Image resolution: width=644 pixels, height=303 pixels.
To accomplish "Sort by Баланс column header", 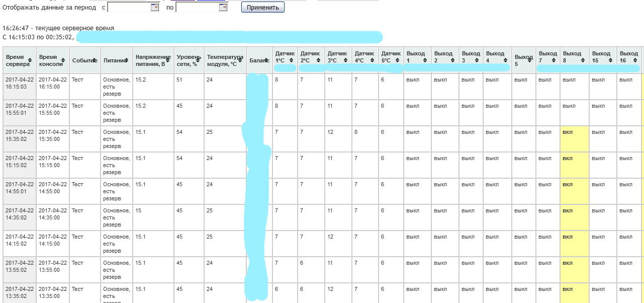I will pyautogui.click(x=259, y=60).
